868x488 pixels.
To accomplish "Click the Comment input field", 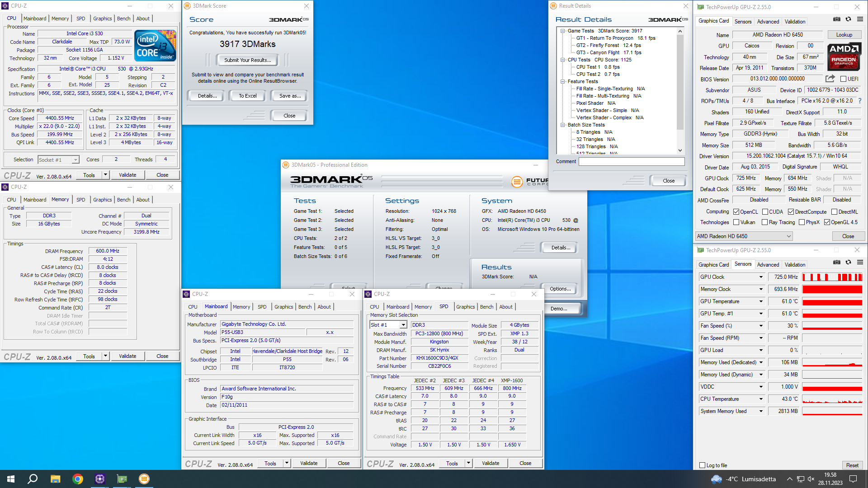I will 632,162.
